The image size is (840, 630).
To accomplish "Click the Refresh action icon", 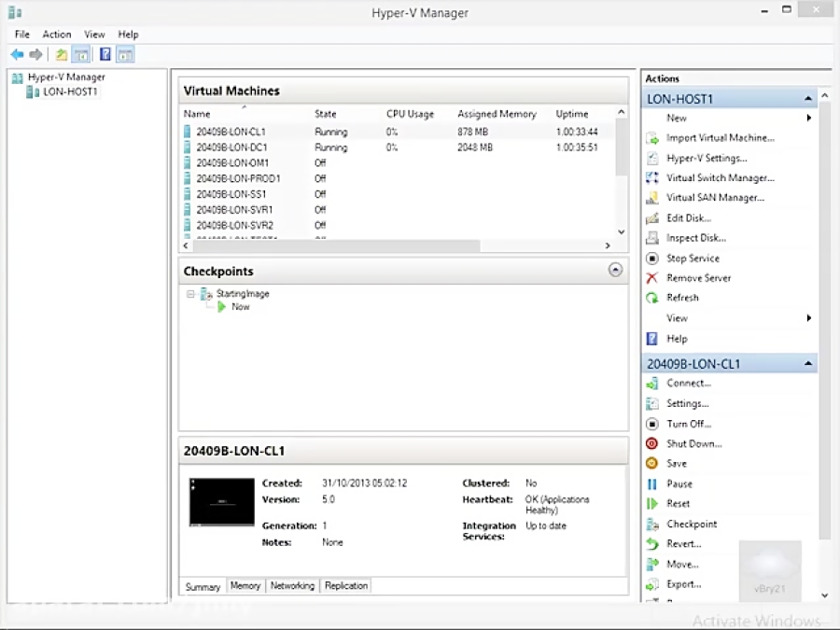I will click(x=651, y=298).
